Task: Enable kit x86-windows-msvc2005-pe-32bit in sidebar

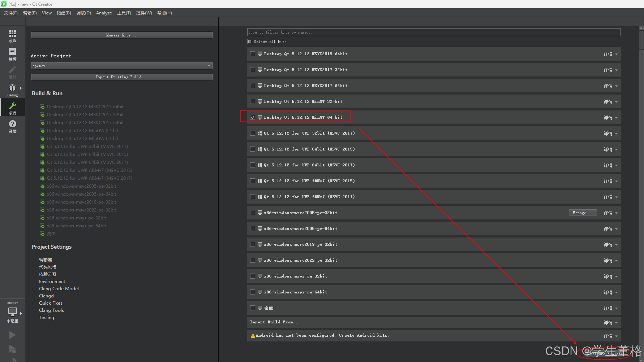Action: (81, 186)
